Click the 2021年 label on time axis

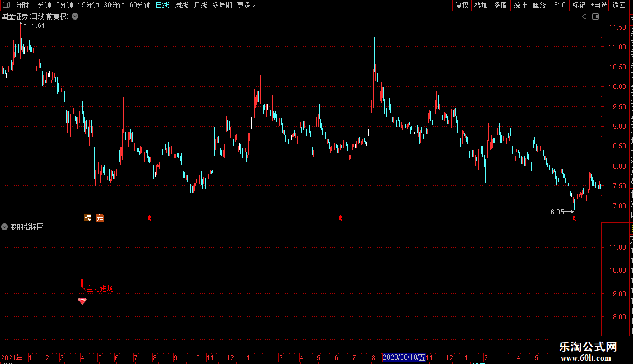click(12, 357)
